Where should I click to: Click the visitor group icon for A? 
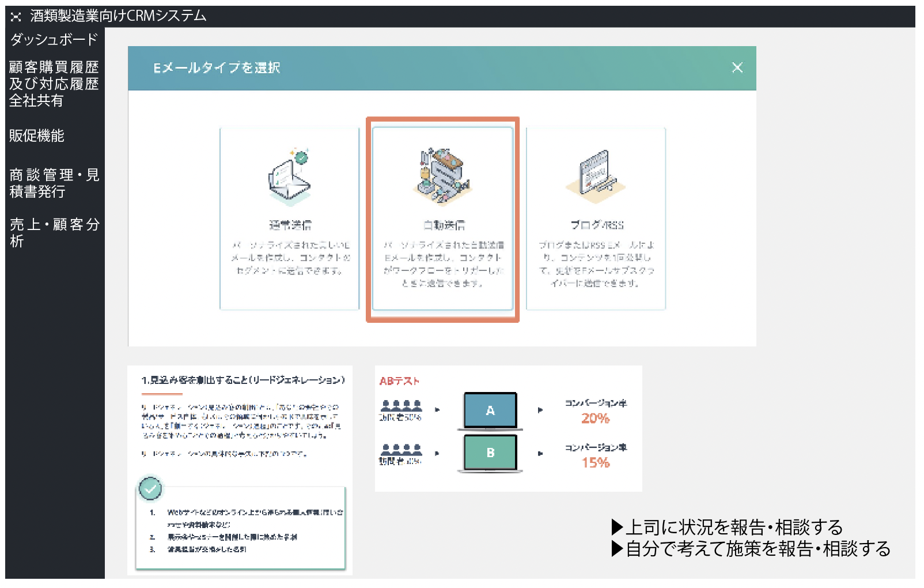[402, 405]
